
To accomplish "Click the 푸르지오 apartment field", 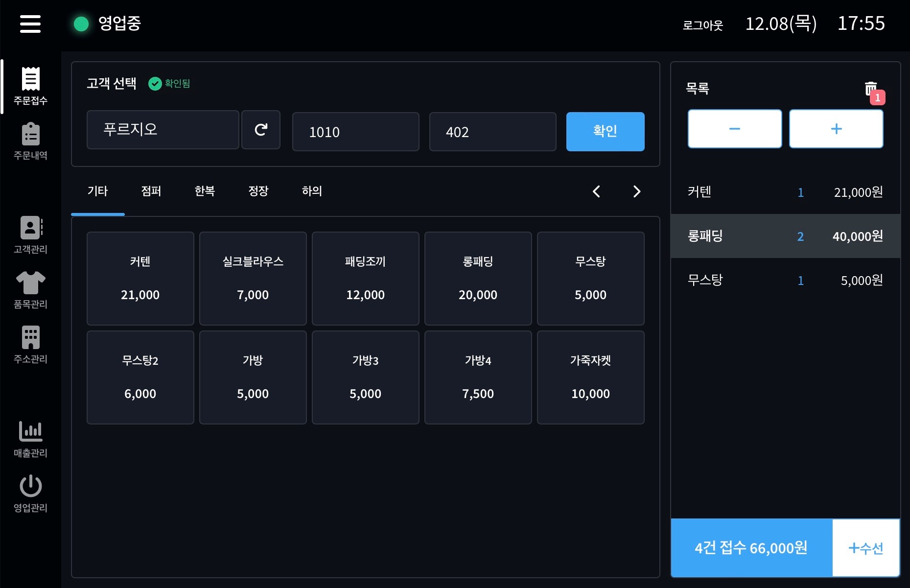I will click(x=163, y=130).
